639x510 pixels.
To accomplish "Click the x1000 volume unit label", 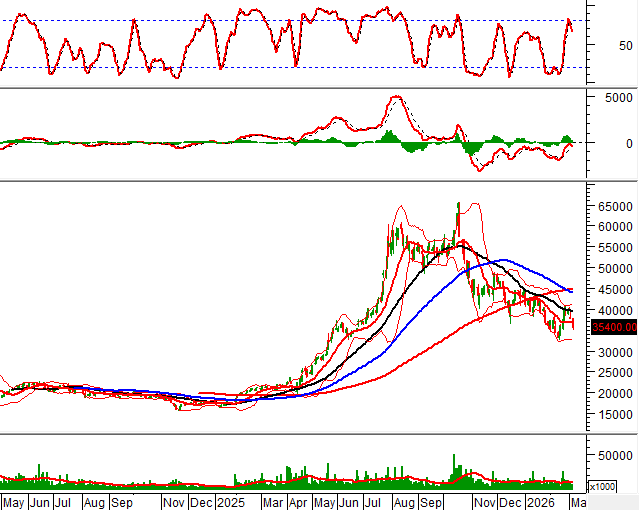I will coord(602,486).
